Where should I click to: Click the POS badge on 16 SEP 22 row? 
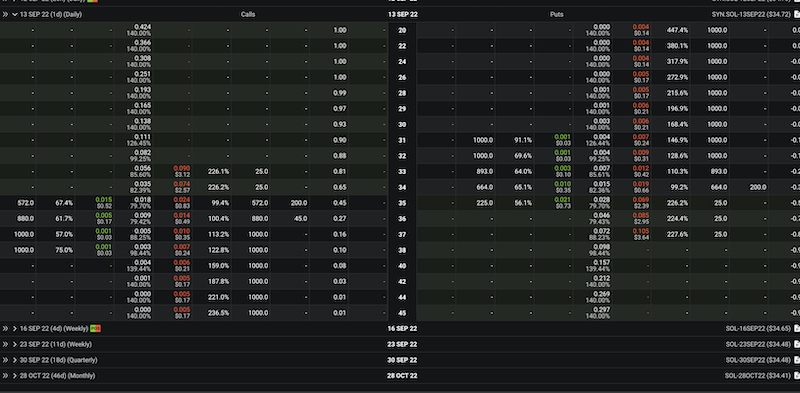tap(95, 329)
